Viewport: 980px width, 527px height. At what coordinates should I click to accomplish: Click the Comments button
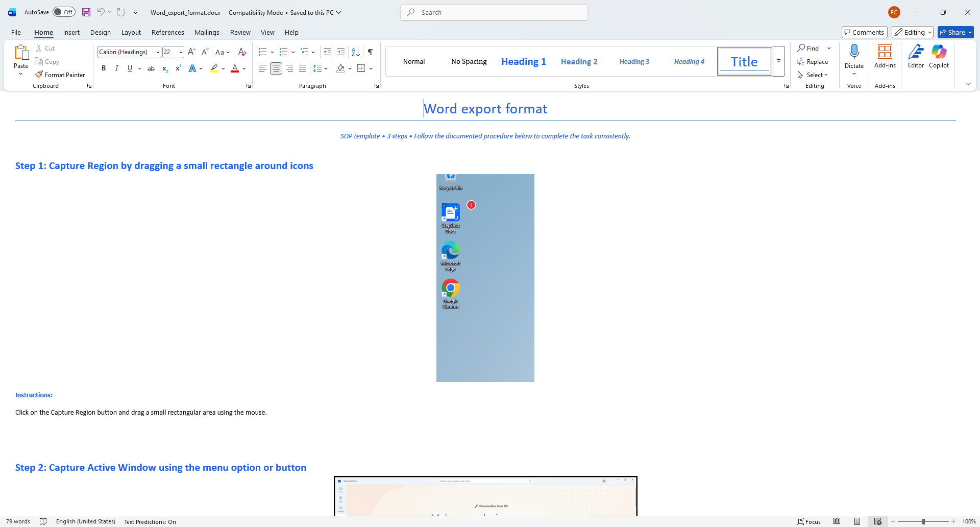pyautogui.click(x=864, y=32)
